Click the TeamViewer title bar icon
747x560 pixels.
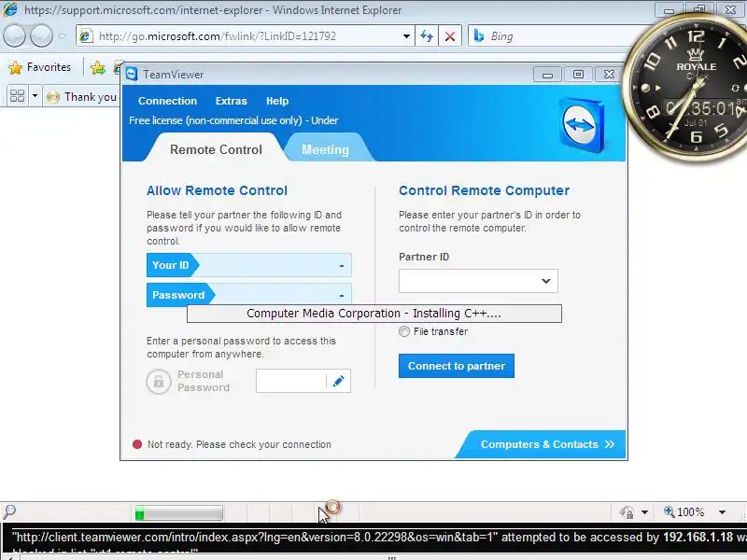tap(132, 75)
